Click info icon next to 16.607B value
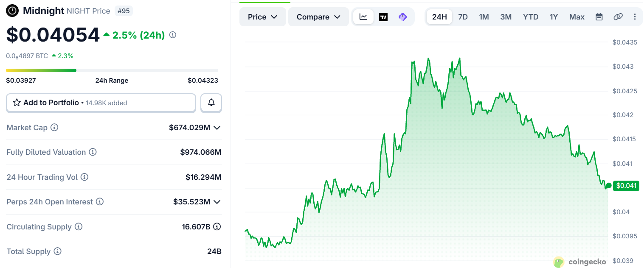 (x=217, y=227)
